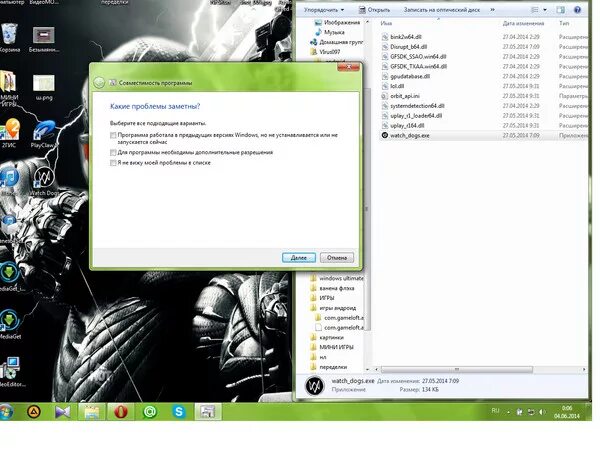The height and width of the screenshot is (450, 600).
Task: Show hidden tray icons arrow
Action: tap(509, 412)
